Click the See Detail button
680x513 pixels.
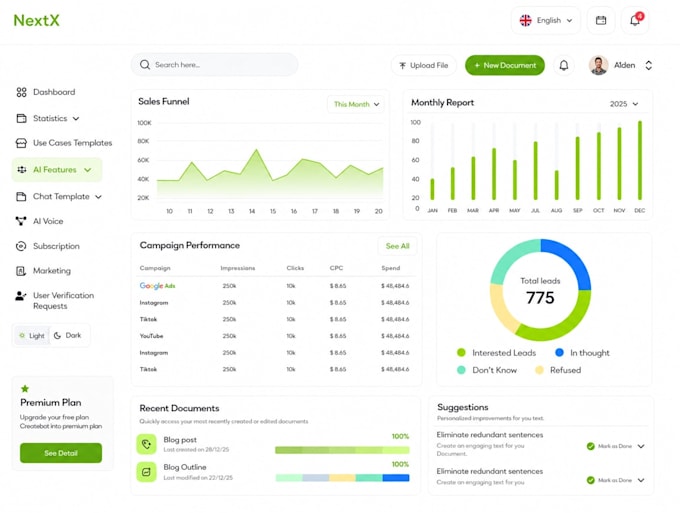[x=61, y=453]
